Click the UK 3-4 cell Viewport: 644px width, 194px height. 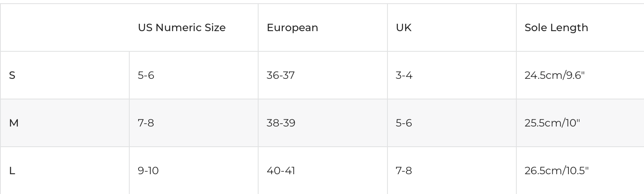[404, 75]
